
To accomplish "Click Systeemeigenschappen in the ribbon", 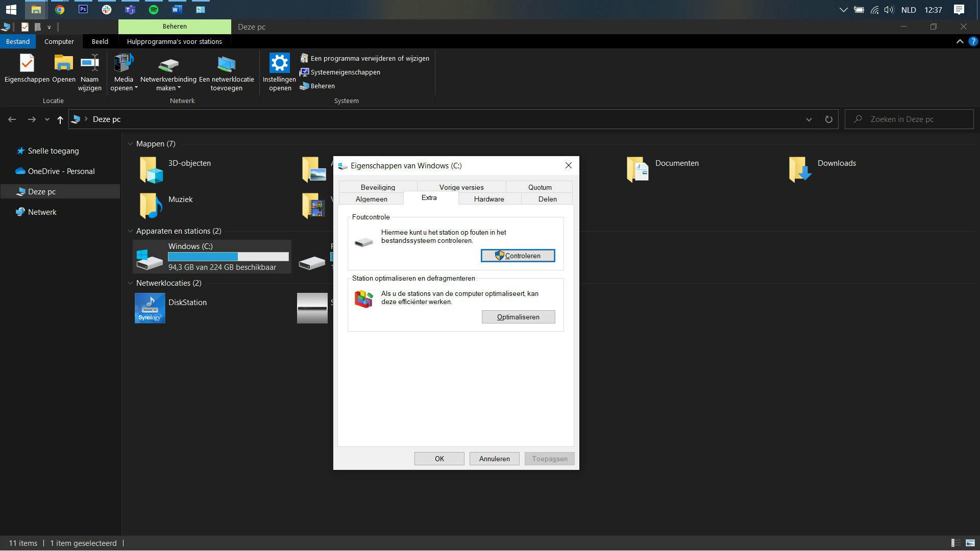I will (345, 72).
